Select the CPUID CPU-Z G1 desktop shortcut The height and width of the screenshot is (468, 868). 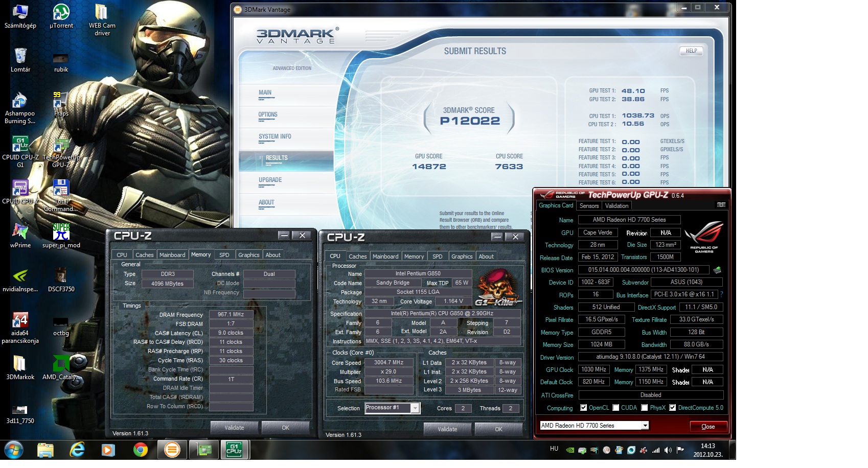click(20, 152)
